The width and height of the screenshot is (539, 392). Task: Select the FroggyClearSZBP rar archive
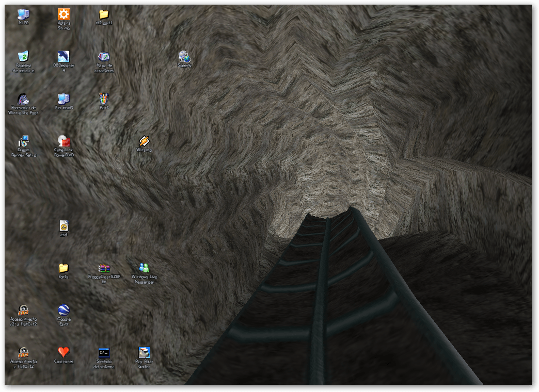click(x=104, y=268)
